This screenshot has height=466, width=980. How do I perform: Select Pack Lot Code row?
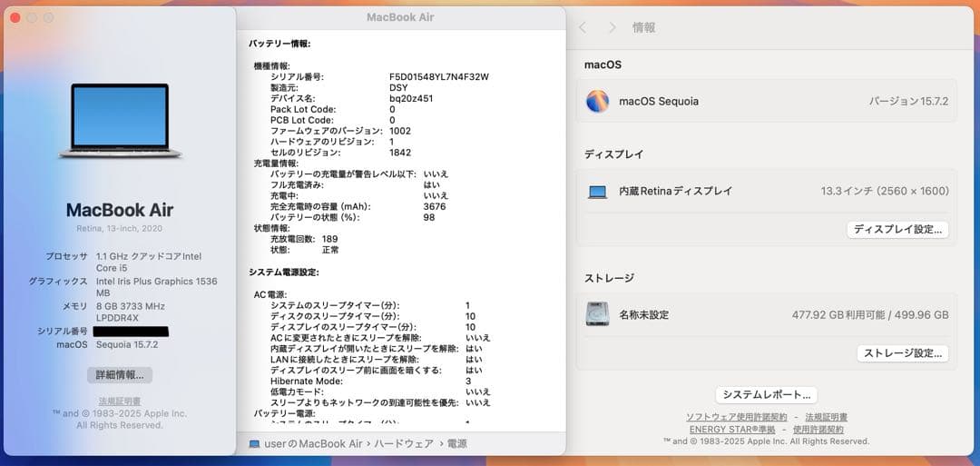[332, 110]
